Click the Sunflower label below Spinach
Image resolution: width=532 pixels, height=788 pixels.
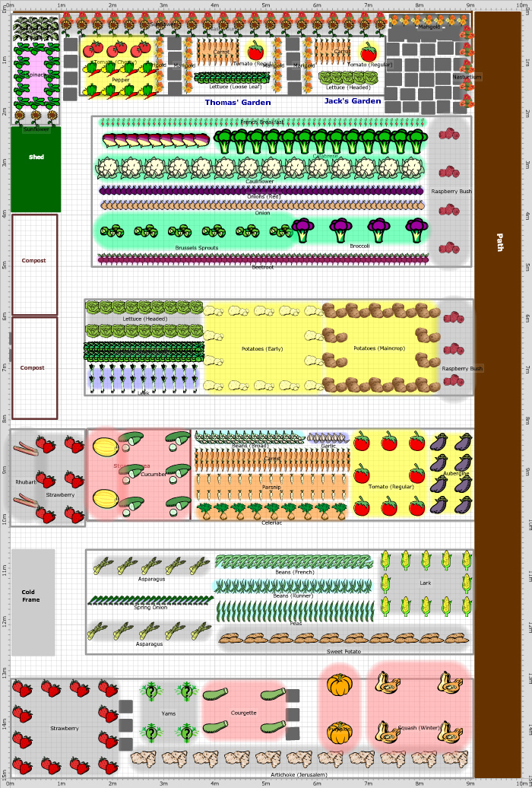(x=36, y=129)
